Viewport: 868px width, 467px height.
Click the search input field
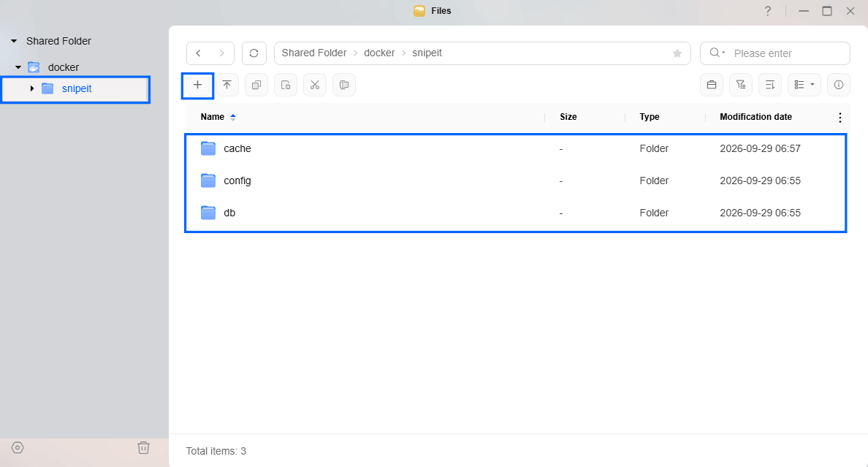tap(775, 53)
